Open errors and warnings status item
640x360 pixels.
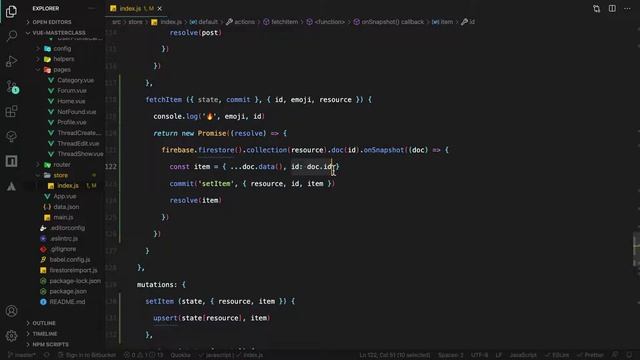[143, 355]
